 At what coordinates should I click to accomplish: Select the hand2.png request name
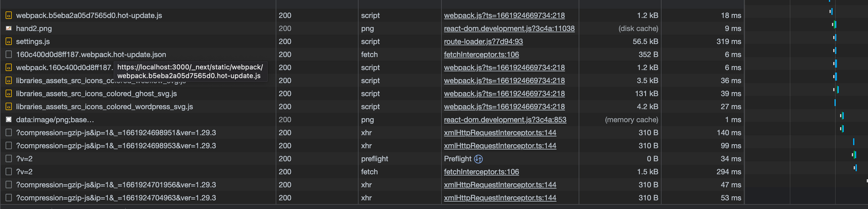(x=34, y=29)
